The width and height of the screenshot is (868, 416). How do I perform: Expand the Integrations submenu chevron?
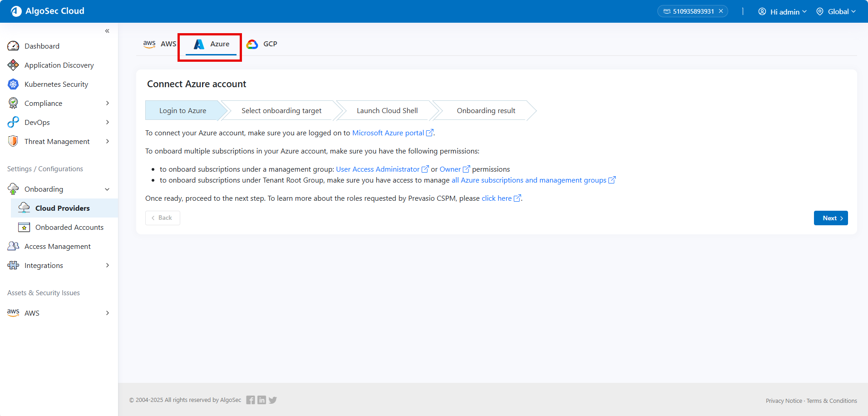click(x=108, y=265)
